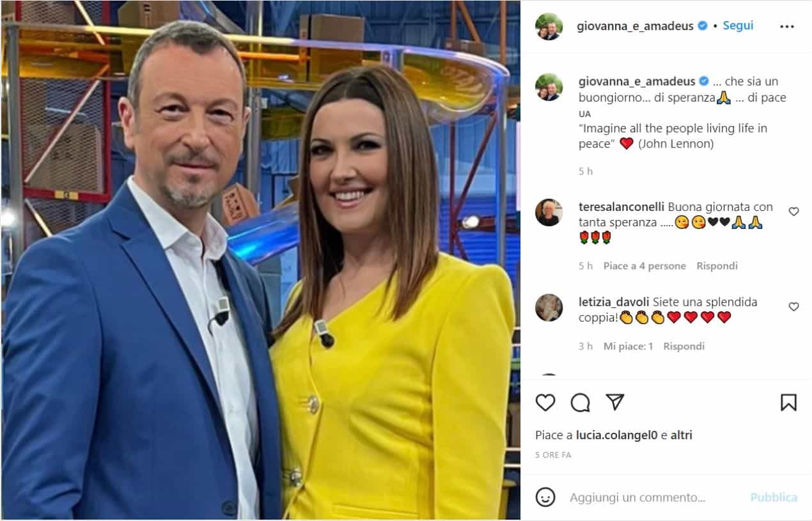Click Rispondi under teresalanconelli's comment

(x=717, y=266)
